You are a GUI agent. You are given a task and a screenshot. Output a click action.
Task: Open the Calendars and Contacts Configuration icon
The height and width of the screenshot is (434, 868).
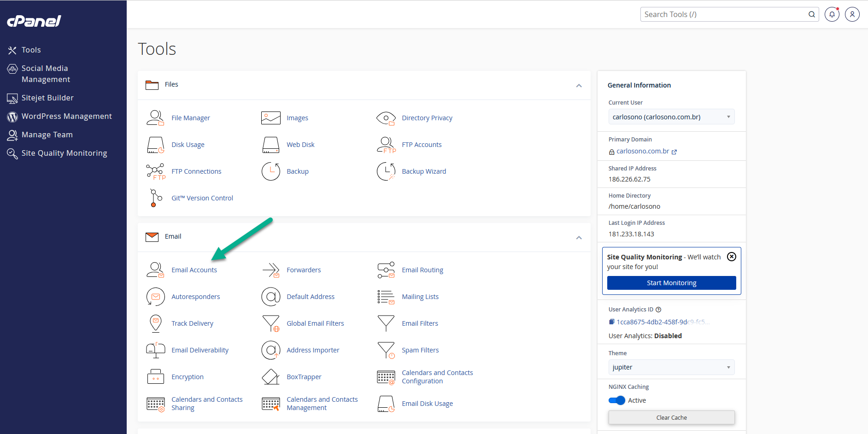pyautogui.click(x=386, y=377)
